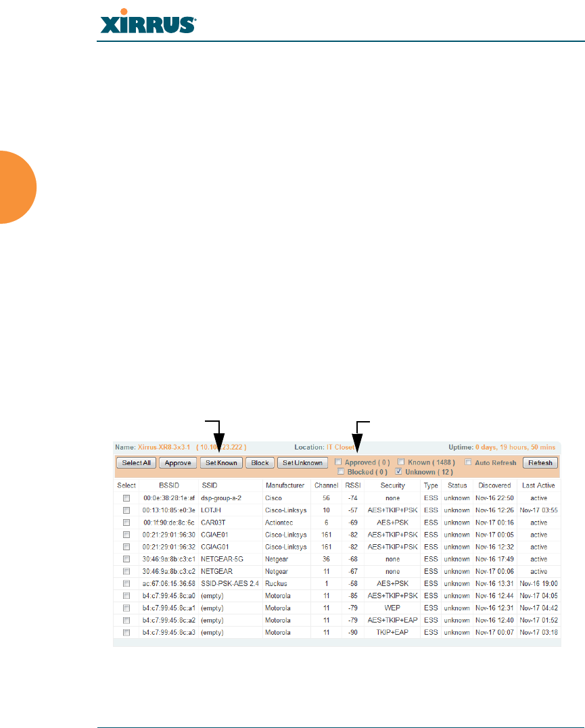Click the Ruckus manufacturer cell
Image resolution: width=585 pixels, height=728 pixels.
point(276,583)
